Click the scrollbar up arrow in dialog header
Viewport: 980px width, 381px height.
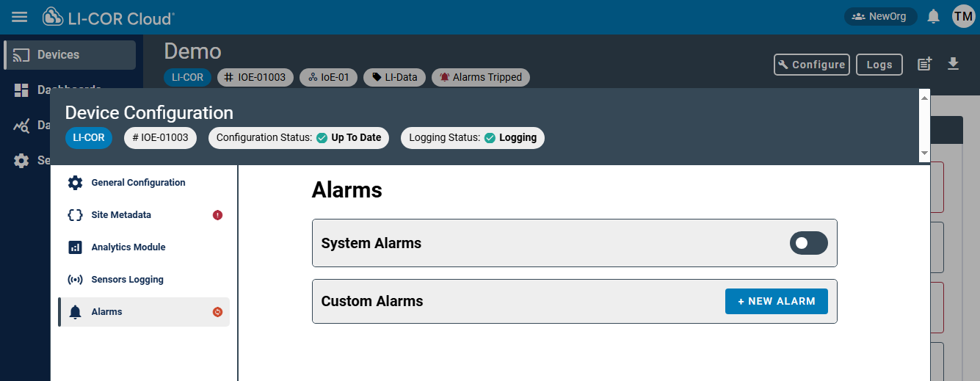[x=924, y=97]
